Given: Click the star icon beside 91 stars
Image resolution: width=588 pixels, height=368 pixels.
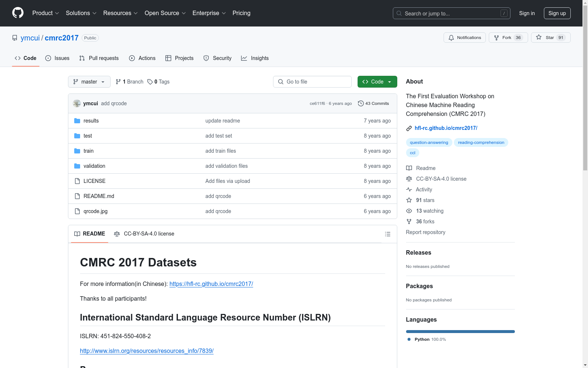Looking at the screenshot, I should pyautogui.click(x=409, y=200).
